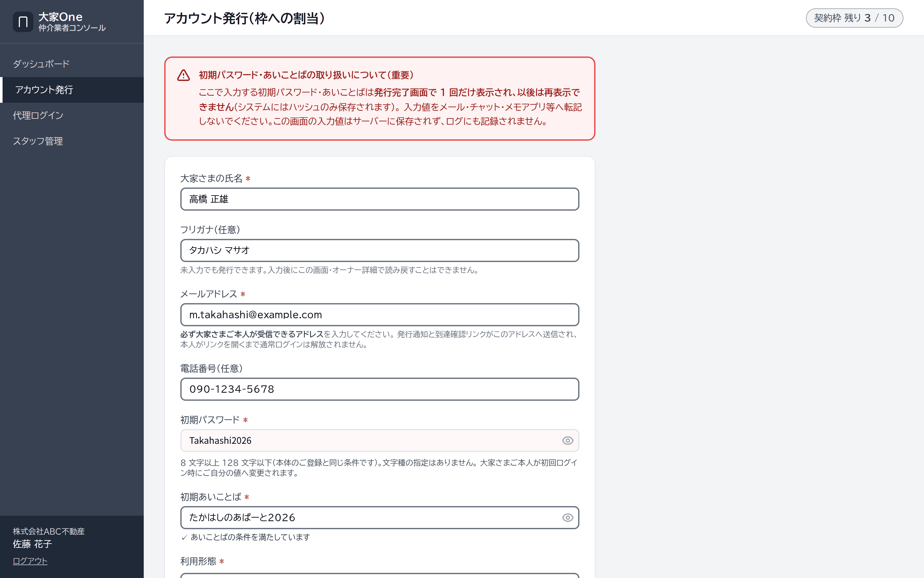
Task: Click the 仲介業者コンソール subtitle text
Action: tap(72, 28)
